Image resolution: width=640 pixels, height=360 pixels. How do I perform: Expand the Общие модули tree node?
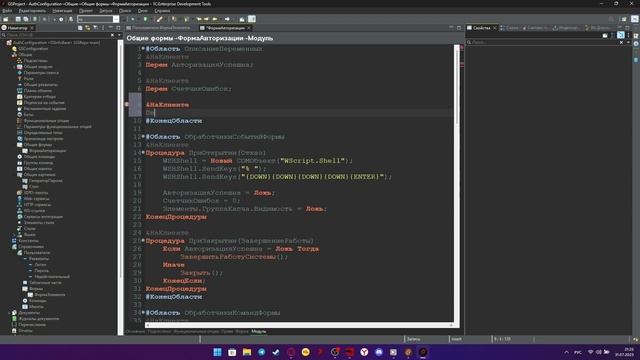tap(14, 67)
